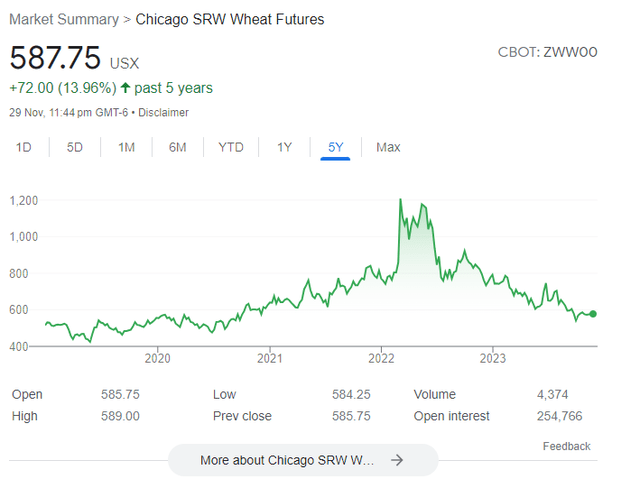This screenshot has height=479, width=640.
Task: Click the 2021 label on chart axis
Action: (x=269, y=358)
